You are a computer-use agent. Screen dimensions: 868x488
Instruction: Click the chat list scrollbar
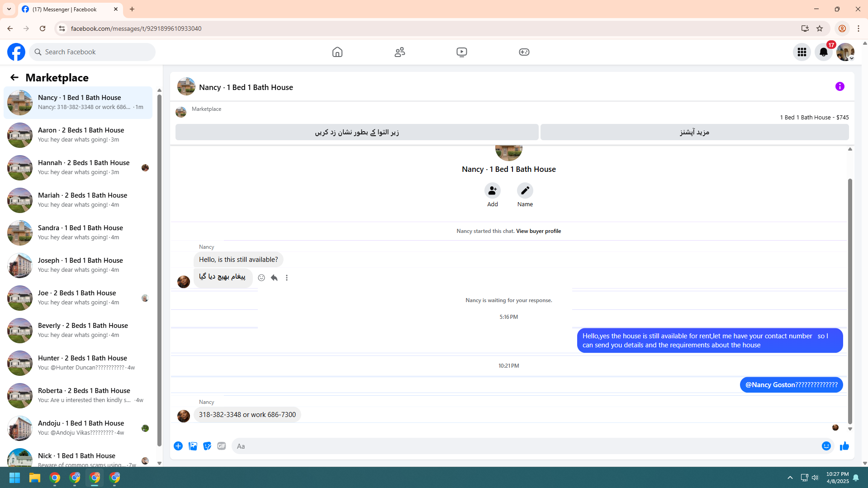tap(159, 271)
